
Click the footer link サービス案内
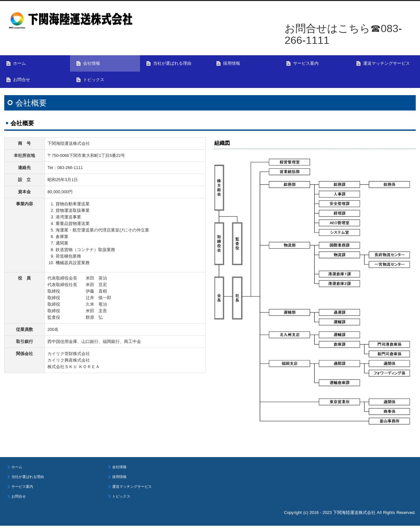pyautogui.click(x=22, y=486)
